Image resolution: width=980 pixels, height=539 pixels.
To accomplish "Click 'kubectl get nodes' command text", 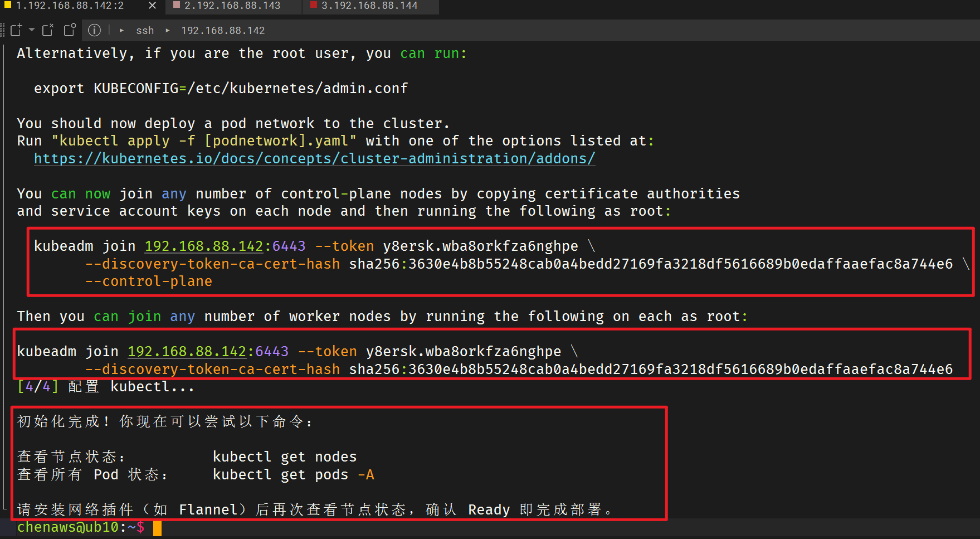I will pos(285,457).
